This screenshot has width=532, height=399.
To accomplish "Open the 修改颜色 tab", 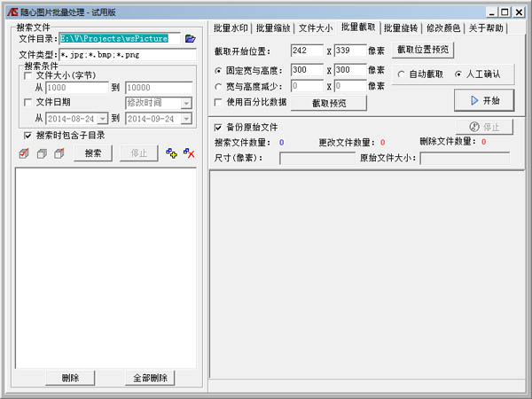I will point(443,28).
